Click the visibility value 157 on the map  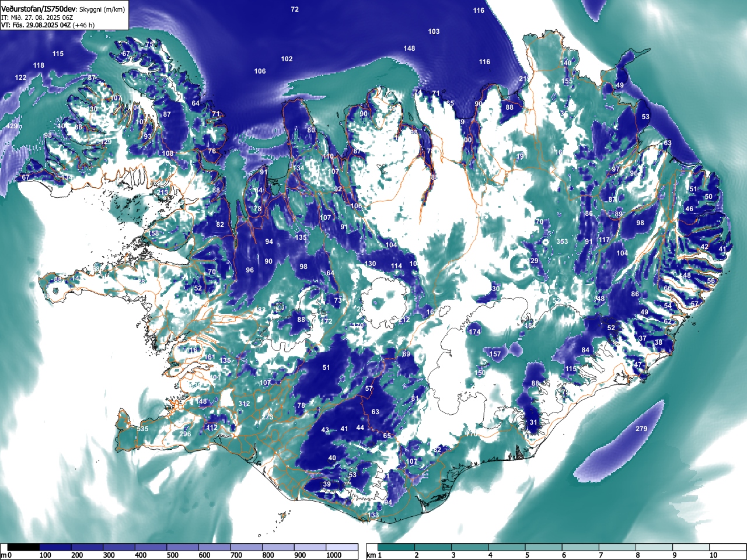(495, 354)
